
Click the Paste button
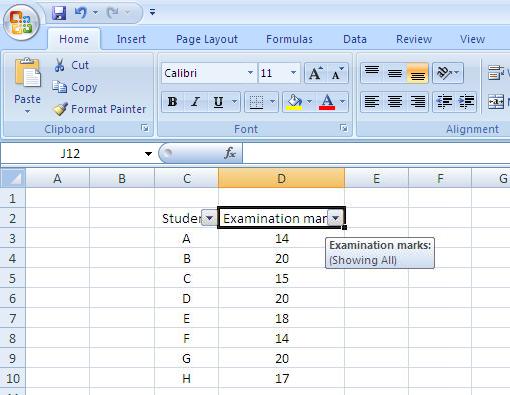[x=28, y=86]
